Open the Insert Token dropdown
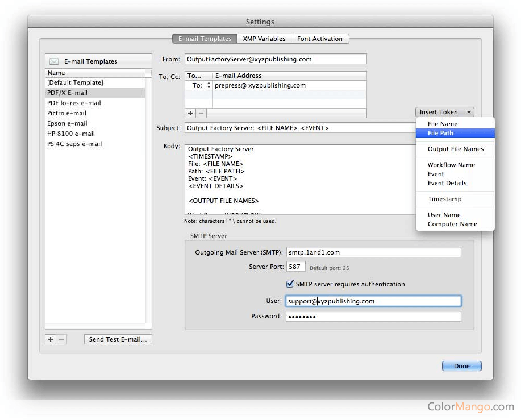 (445, 113)
